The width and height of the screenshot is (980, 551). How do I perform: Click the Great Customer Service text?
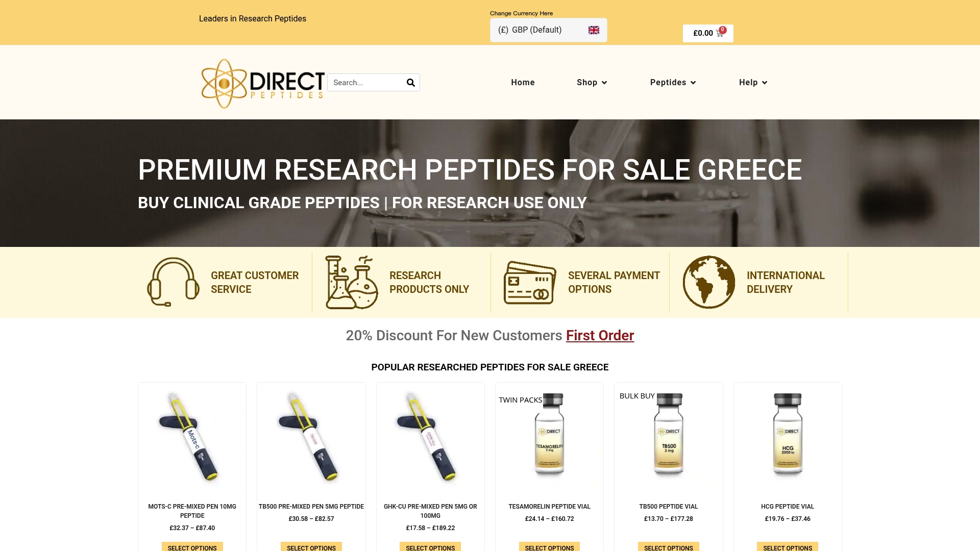point(255,282)
